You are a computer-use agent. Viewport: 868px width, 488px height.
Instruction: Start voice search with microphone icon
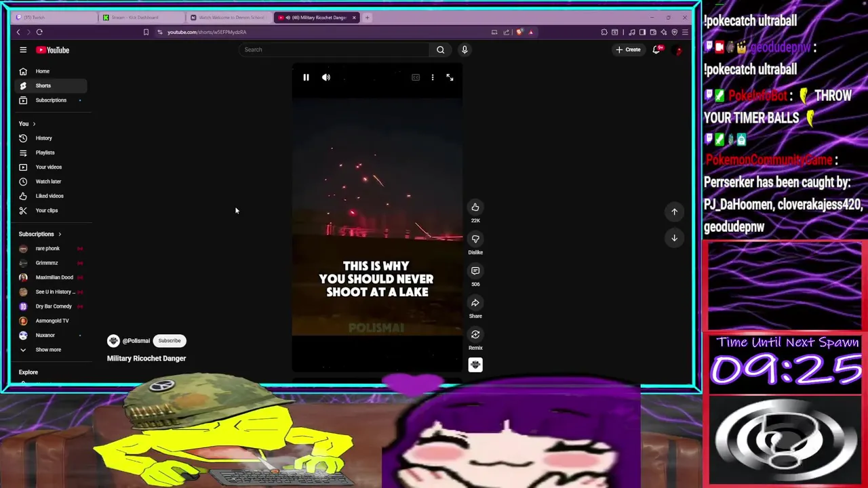465,49
